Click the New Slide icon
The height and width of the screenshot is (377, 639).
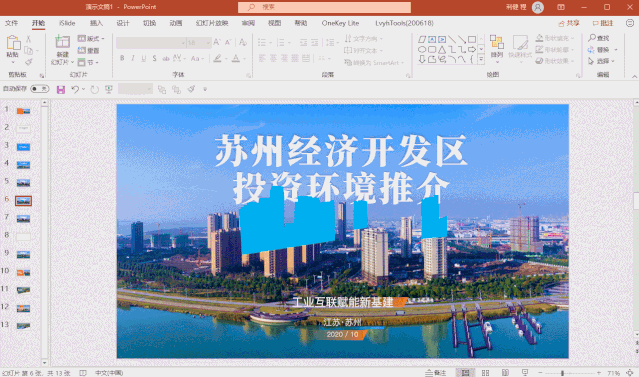[62, 42]
